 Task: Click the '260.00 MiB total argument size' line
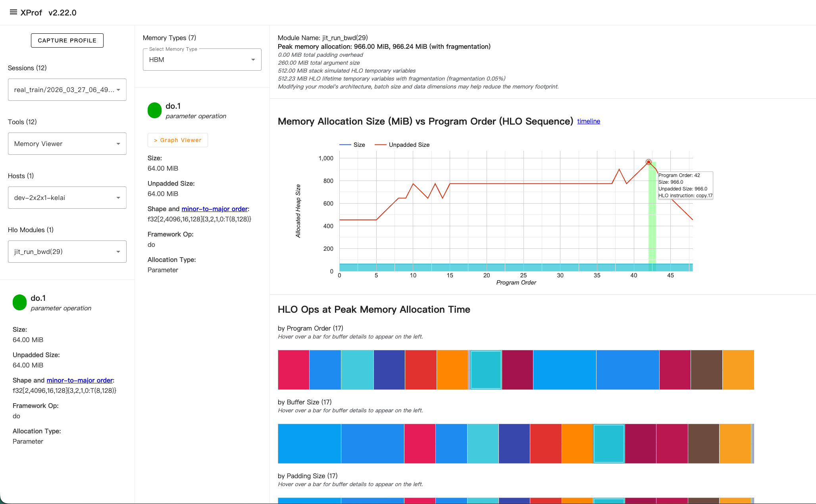[319, 63]
